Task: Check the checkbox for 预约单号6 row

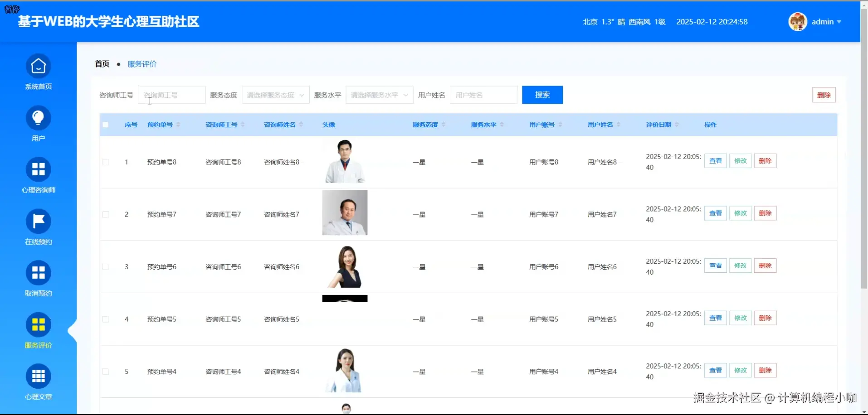Action: (x=106, y=267)
